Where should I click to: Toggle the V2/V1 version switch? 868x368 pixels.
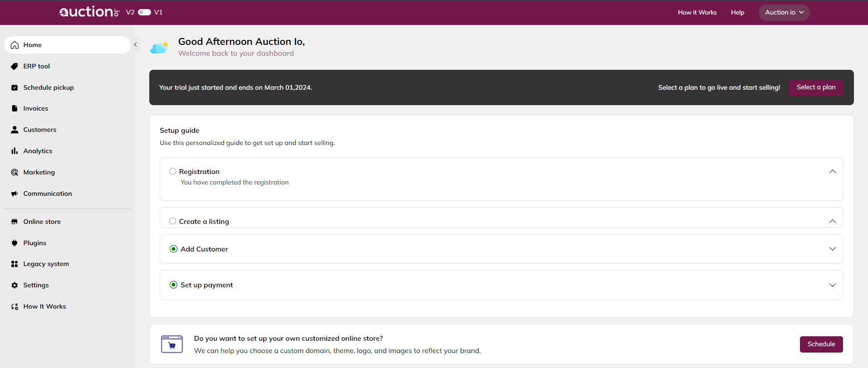click(144, 12)
